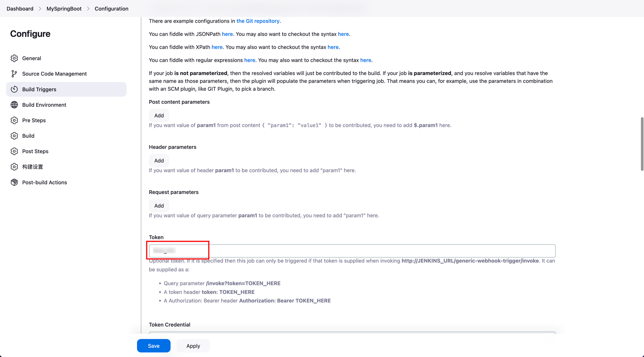Viewport: 644px width, 357px height.
Task: Open MySpringBoot breadcrumb link
Action: coord(64,9)
